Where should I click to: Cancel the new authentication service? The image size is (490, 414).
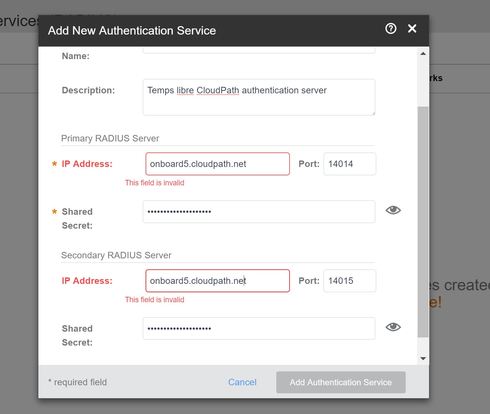[242, 382]
